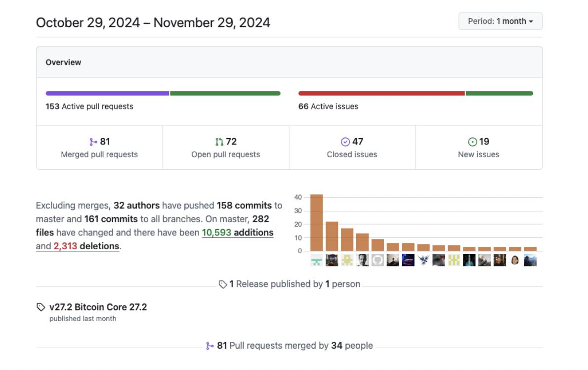588x370 pixels.
Task: Click the new issues circle icon
Action: (472, 142)
